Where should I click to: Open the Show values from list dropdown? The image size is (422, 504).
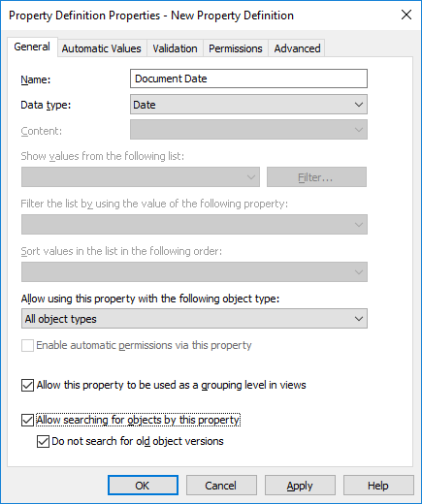tap(141, 177)
